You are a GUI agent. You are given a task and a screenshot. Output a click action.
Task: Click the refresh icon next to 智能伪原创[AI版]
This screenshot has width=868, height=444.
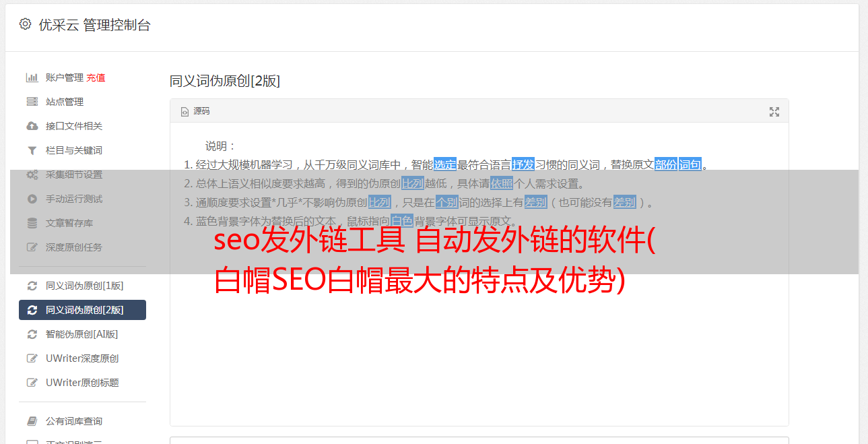click(32, 334)
